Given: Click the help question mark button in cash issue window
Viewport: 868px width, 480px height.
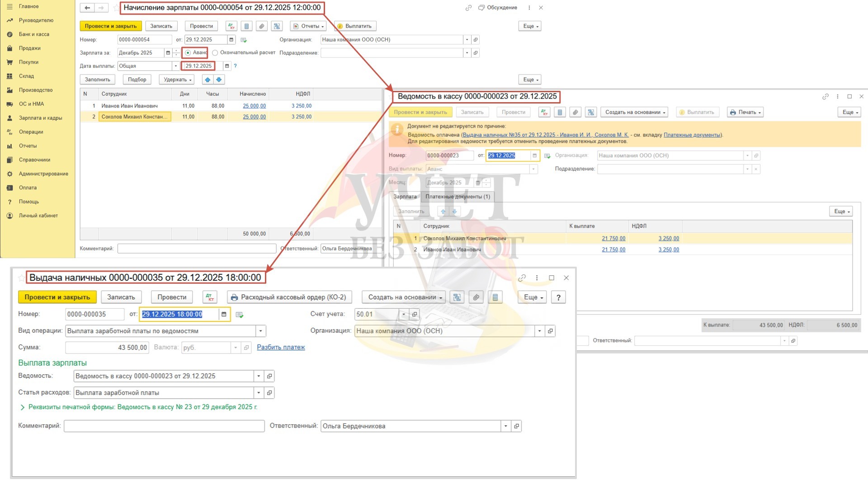Looking at the screenshot, I should 558,297.
